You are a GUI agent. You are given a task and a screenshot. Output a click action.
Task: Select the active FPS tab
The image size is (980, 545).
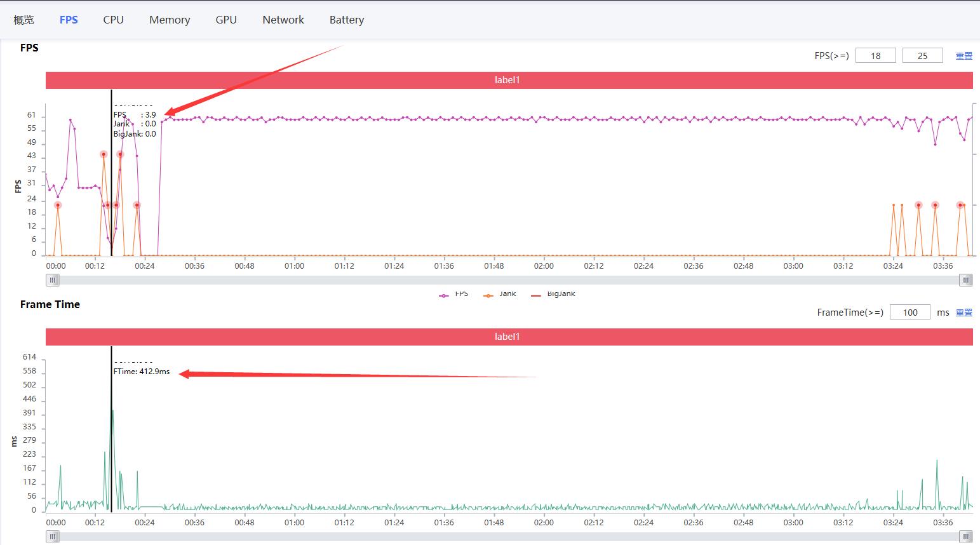(69, 20)
